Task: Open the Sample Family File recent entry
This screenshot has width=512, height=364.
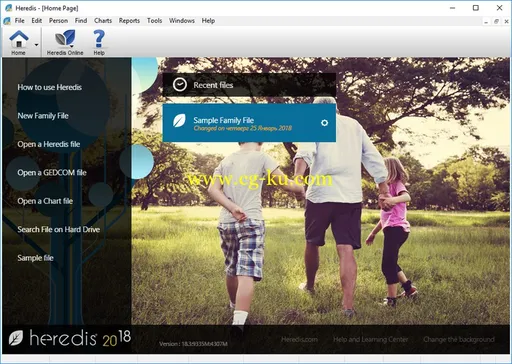Action: coord(249,123)
